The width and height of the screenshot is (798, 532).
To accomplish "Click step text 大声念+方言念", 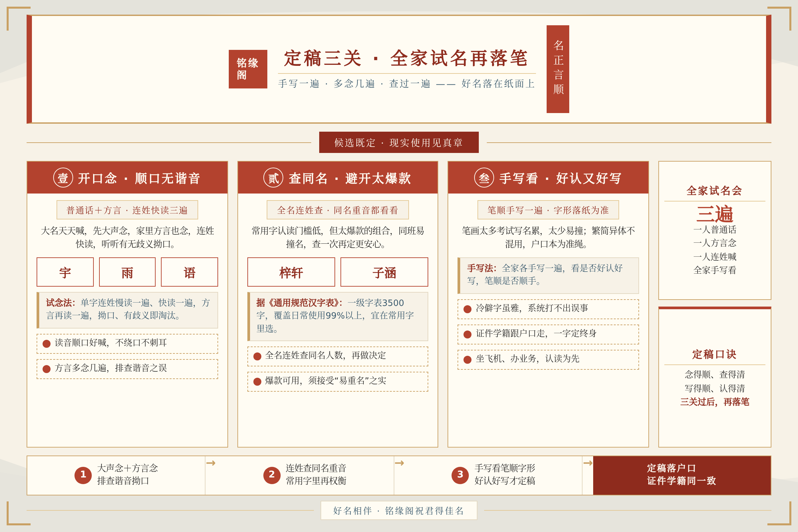I will 128,468.
